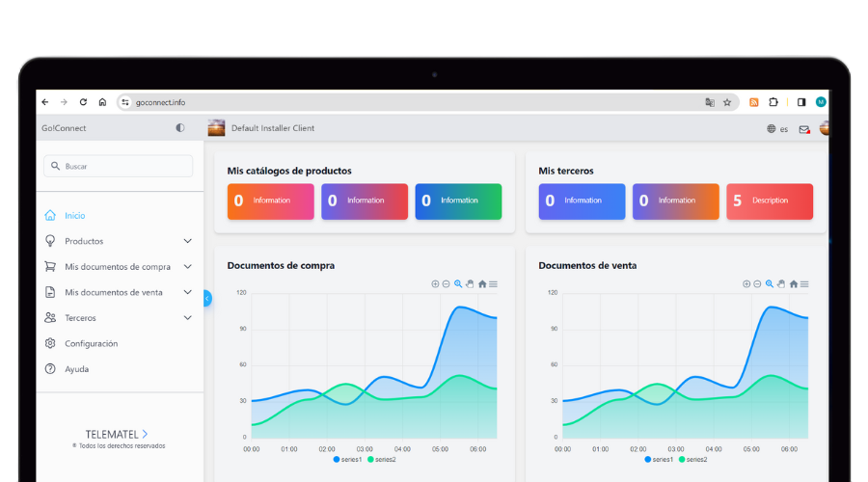Go to browser home page icon

tap(102, 102)
